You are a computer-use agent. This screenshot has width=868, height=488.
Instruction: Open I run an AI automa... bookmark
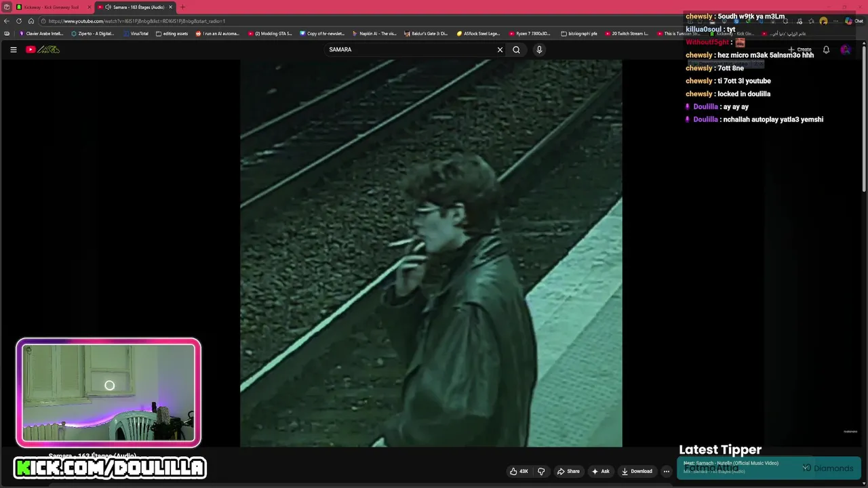218,33
